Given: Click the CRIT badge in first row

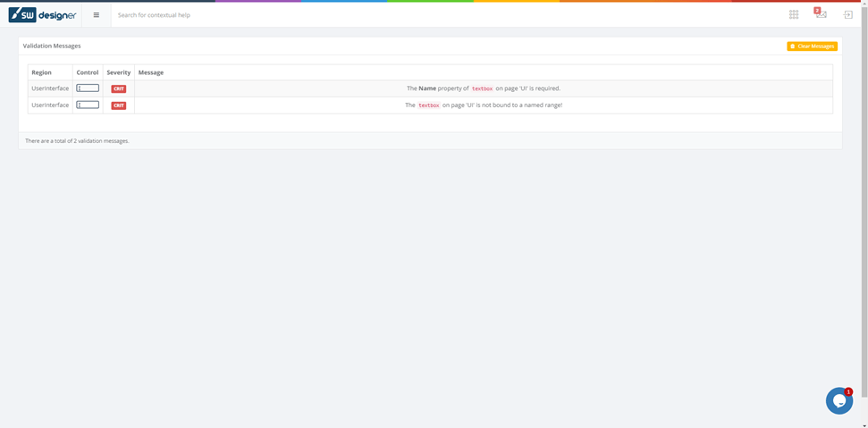Looking at the screenshot, I should [118, 89].
